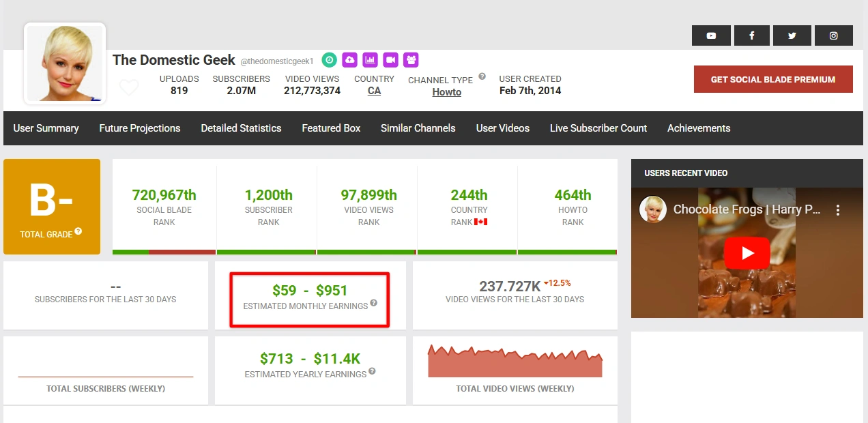
Task: Click the 237.727K video views value
Action: coord(510,287)
